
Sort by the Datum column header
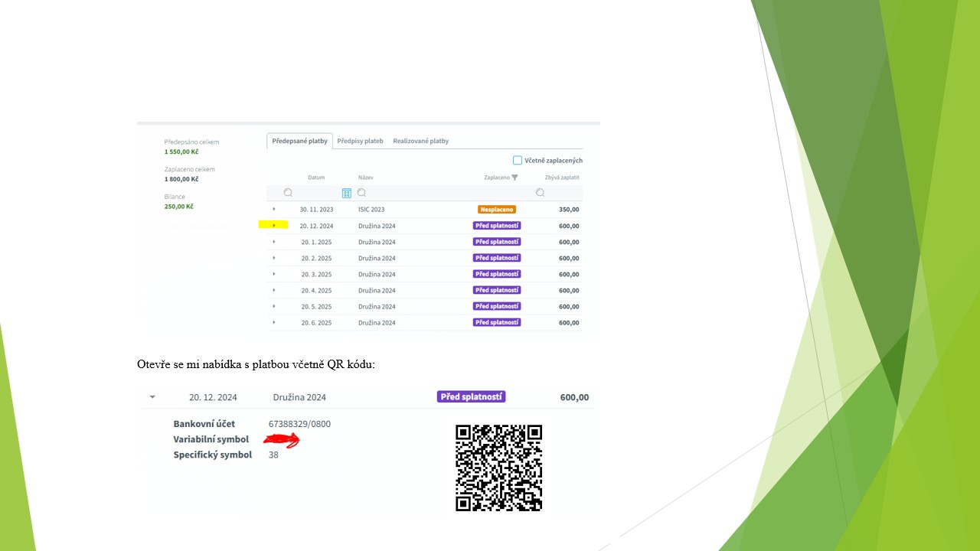[x=316, y=178]
